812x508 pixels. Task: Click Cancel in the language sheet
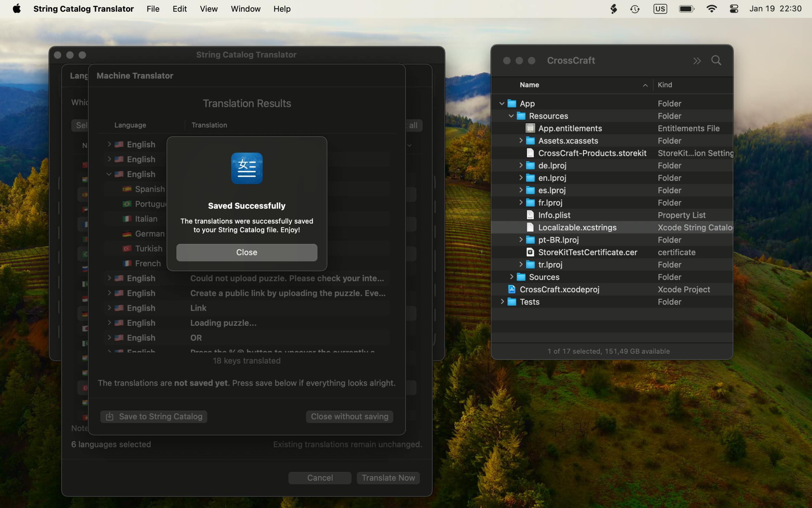pyautogui.click(x=320, y=478)
